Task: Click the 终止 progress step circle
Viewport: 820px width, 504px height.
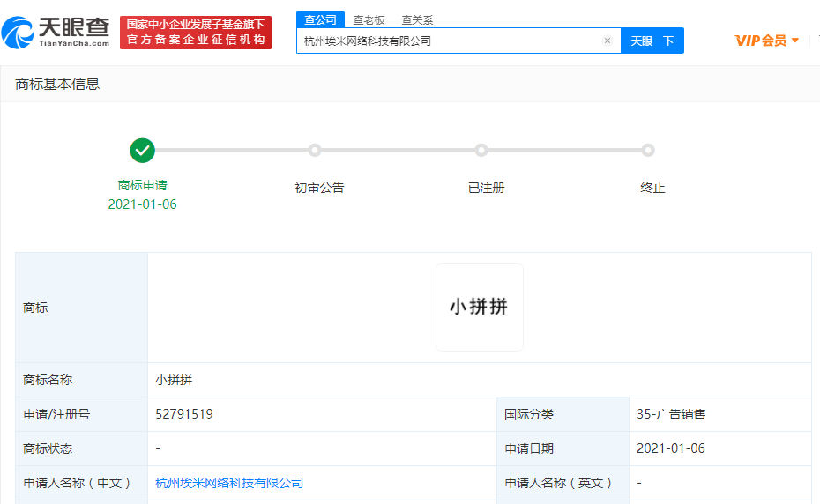Action: point(648,151)
